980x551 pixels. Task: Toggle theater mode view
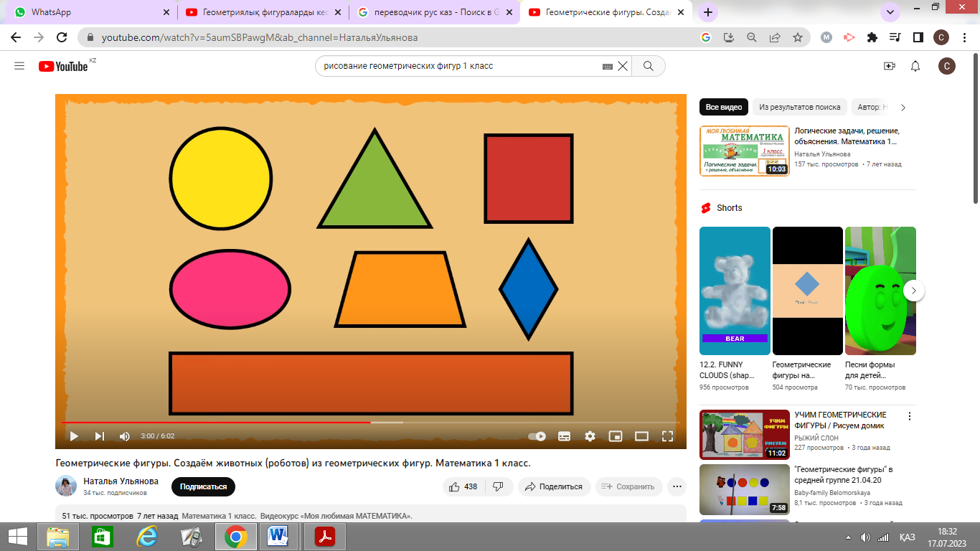pyautogui.click(x=641, y=436)
